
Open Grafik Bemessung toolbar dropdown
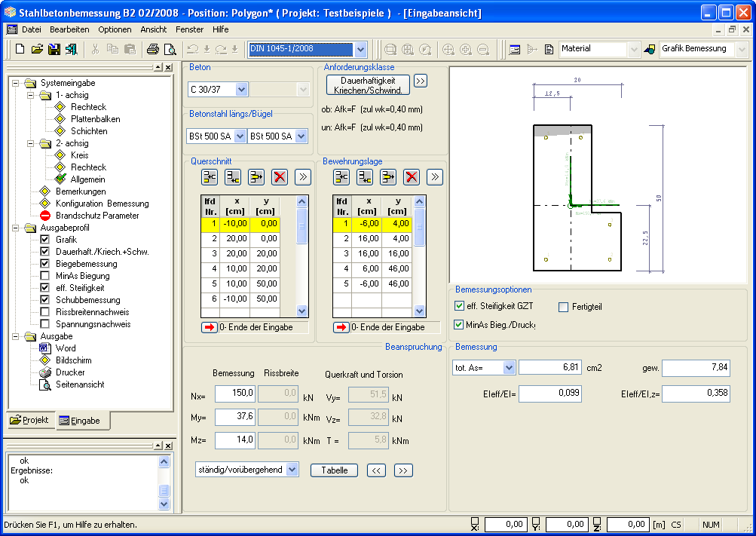(x=742, y=49)
